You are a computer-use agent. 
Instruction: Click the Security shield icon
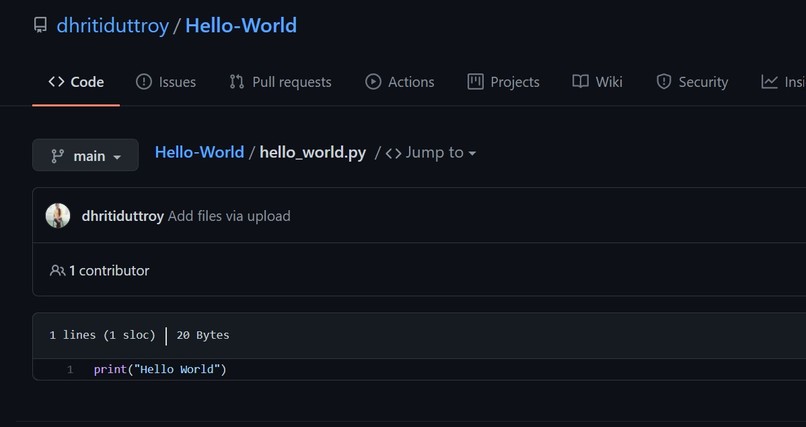664,82
